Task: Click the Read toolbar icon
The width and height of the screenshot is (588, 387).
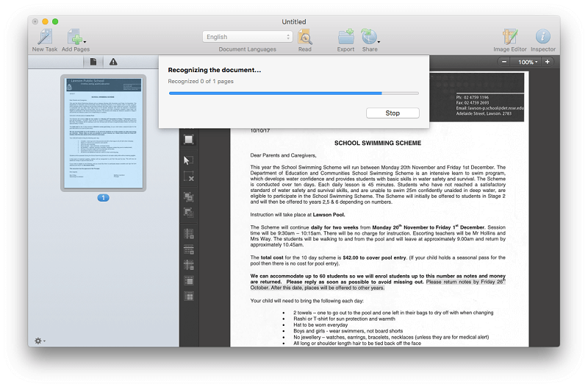Action: 305,37
